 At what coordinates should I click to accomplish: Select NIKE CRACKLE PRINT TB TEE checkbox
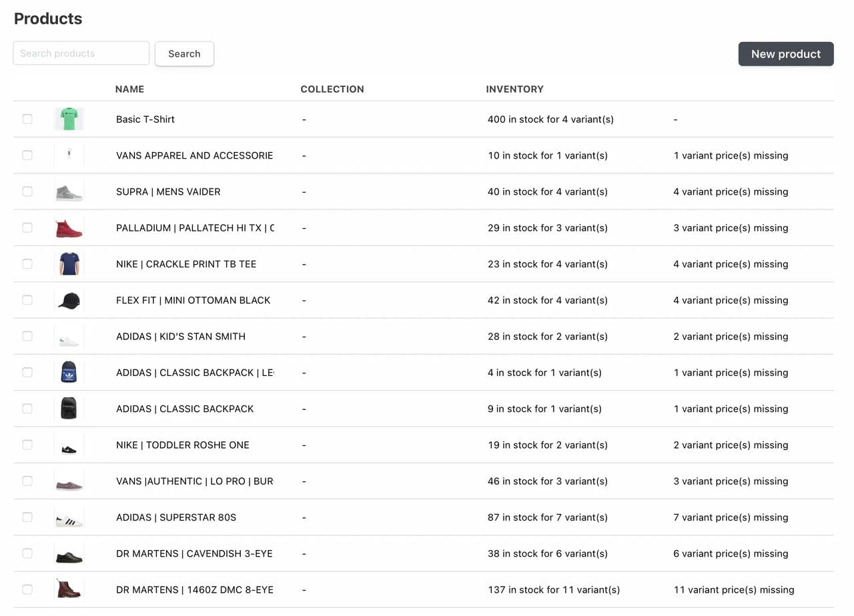click(x=27, y=263)
